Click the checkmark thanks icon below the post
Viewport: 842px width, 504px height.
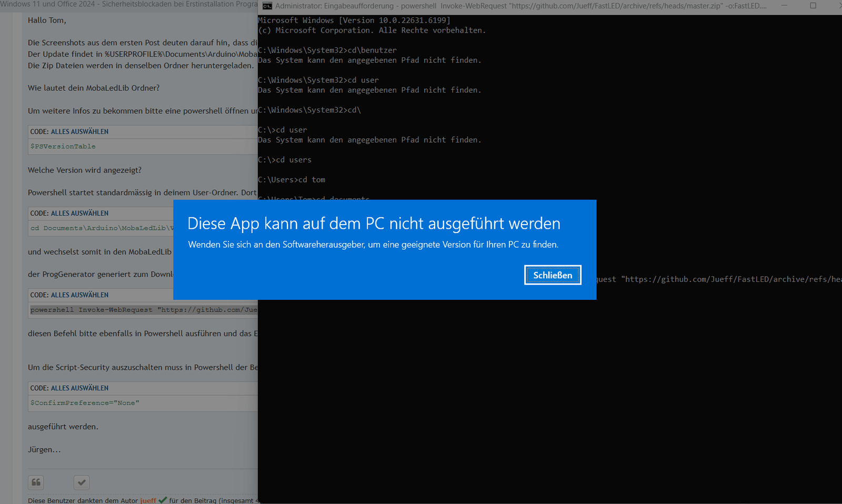pyautogui.click(x=82, y=482)
